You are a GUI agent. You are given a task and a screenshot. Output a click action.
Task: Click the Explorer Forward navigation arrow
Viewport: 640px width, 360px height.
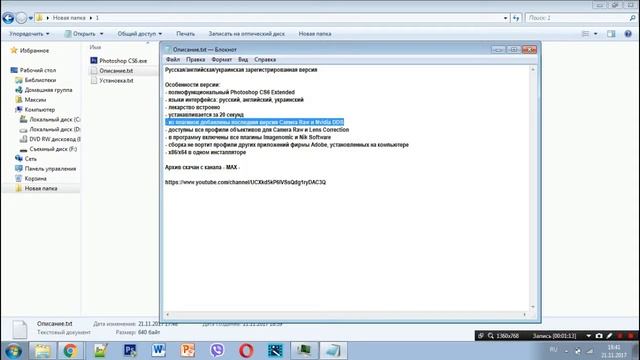point(21,18)
